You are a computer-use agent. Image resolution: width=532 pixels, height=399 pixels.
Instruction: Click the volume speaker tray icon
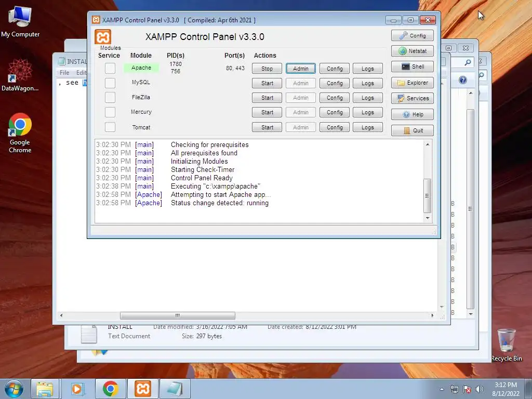[480, 389]
